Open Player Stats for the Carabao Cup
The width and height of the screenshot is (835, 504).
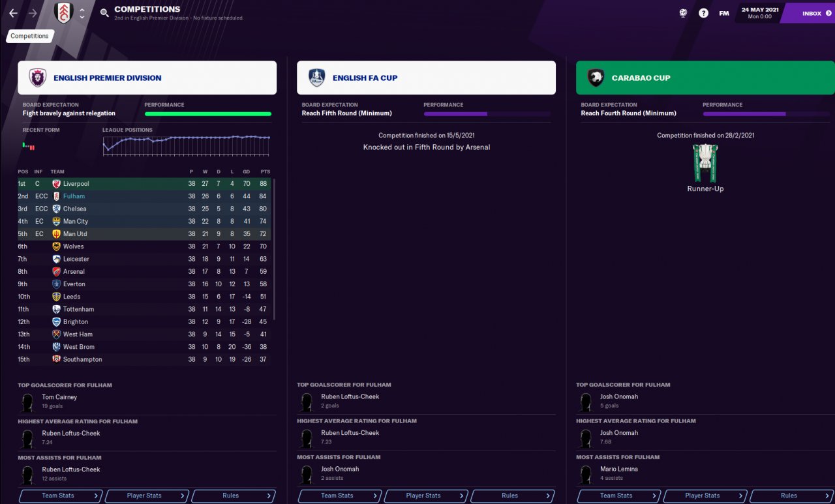tap(705, 496)
